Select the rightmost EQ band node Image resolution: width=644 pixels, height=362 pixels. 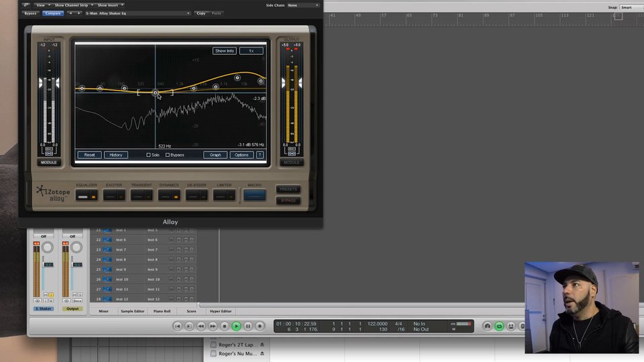coord(261,81)
